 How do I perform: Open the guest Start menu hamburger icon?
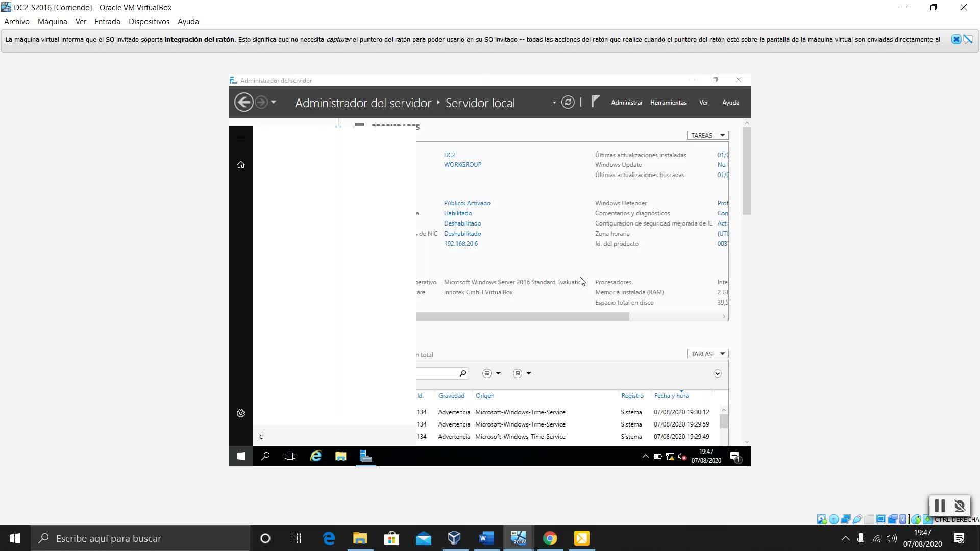[x=241, y=140]
